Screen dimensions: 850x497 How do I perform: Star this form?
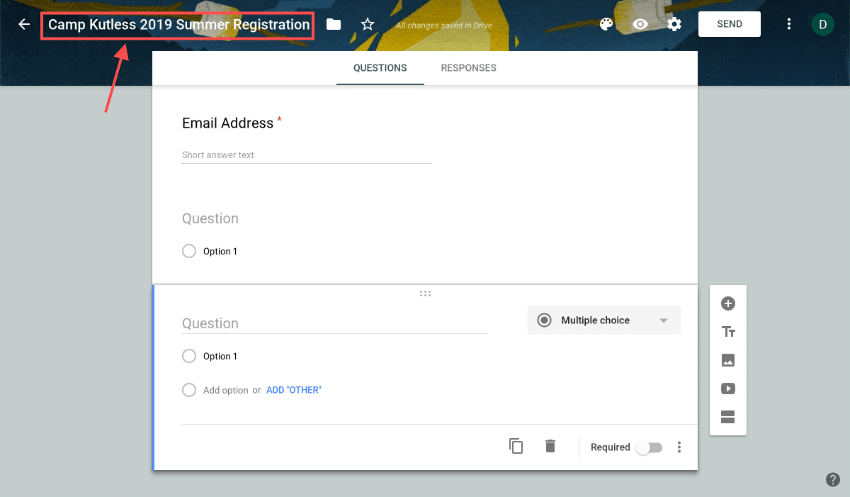click(x=368, y=24)
